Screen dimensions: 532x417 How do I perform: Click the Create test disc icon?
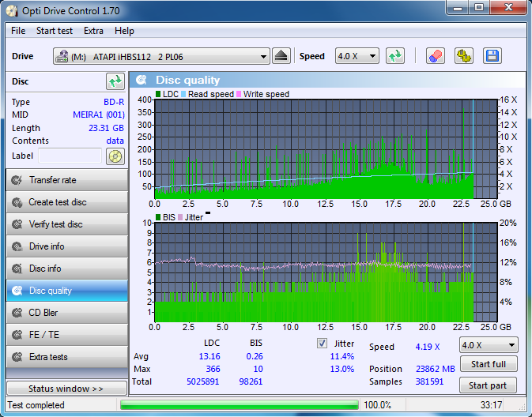tap(17, 202)
